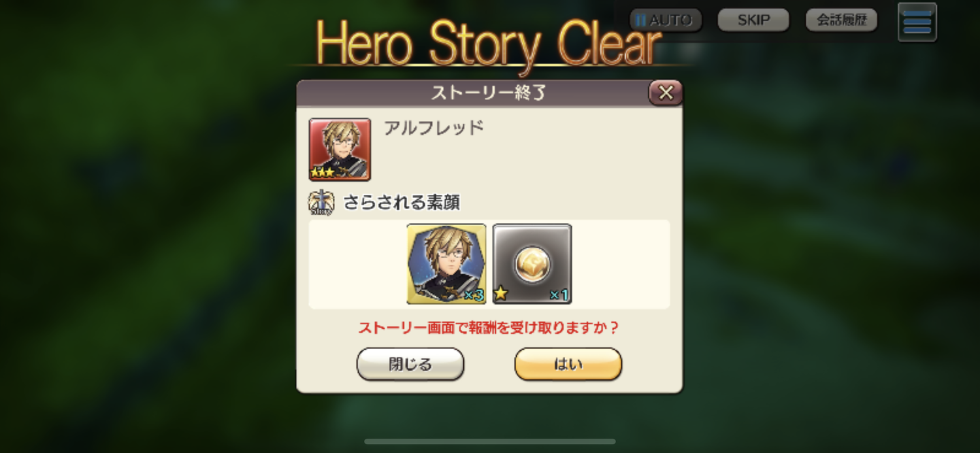This screenshot has width=980, height=453.
Task: Tap the pause bars icon beside AUTO
Action: coord(641,20)
